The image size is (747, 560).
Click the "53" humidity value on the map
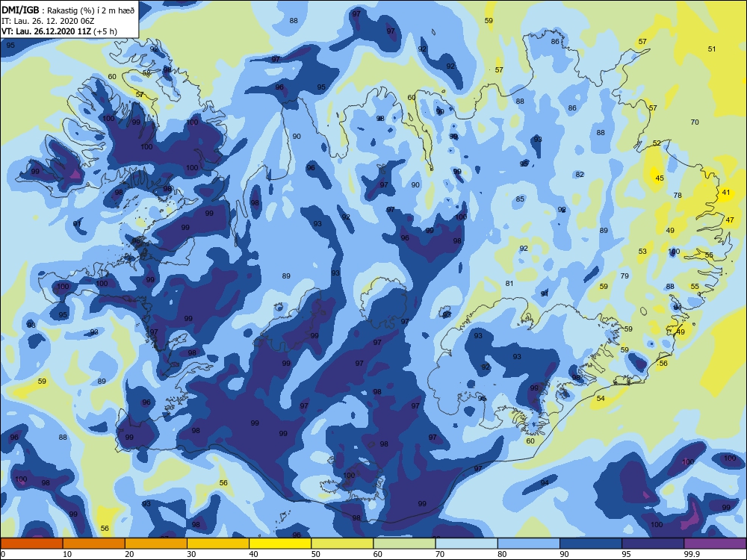(642, 251)
